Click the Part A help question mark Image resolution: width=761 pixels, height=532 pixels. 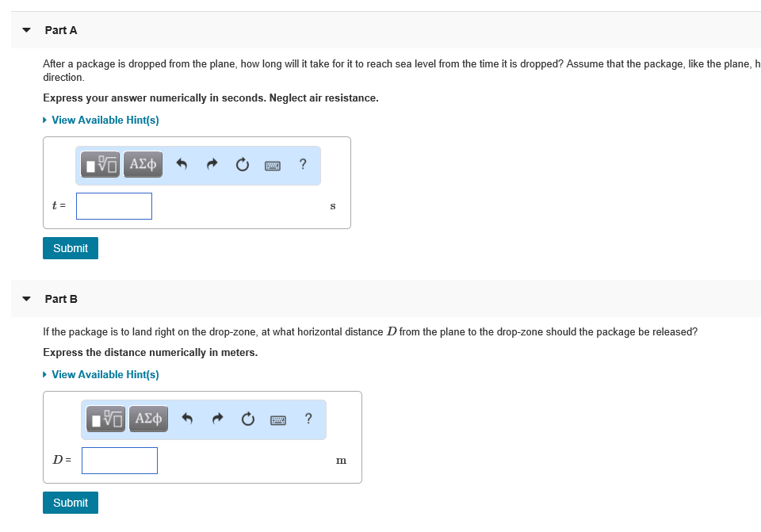pyautogui.click(x=303, y=165)
